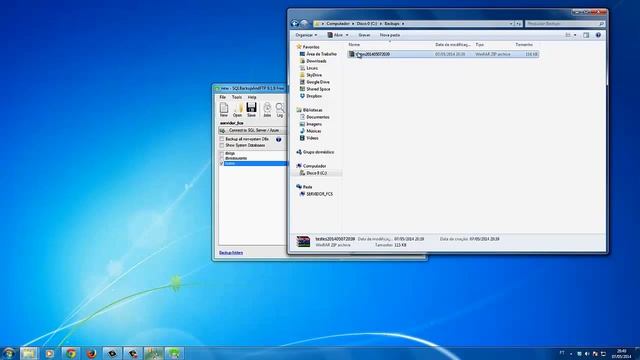640x360 pixels.
Task: Select Google Drive in Explorer sidebar
Action: (x=314, y=82)
